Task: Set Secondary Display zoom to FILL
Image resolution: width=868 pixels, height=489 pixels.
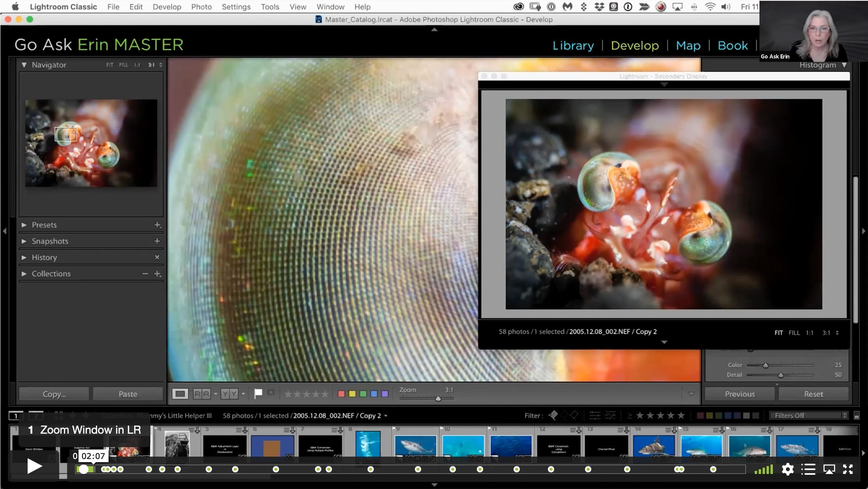Action: 794,333
